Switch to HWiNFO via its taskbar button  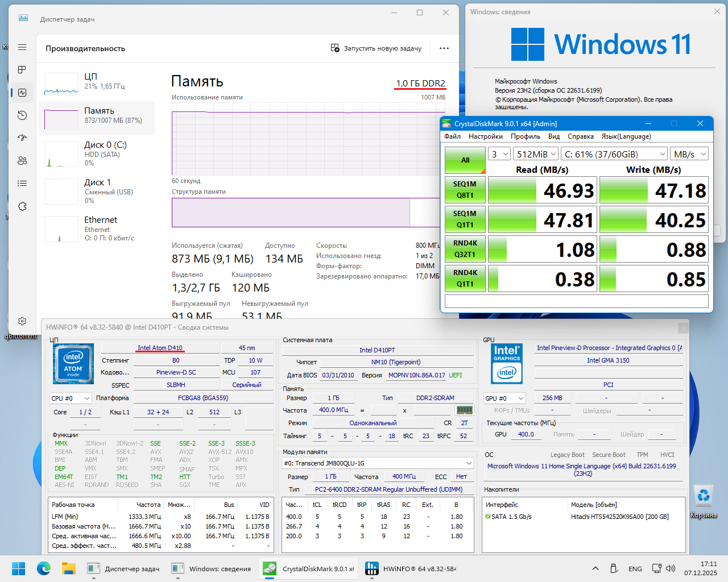(412, 568)
